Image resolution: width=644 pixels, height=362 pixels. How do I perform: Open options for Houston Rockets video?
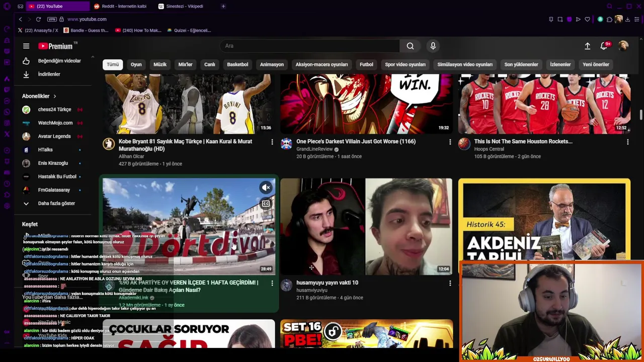627,142
